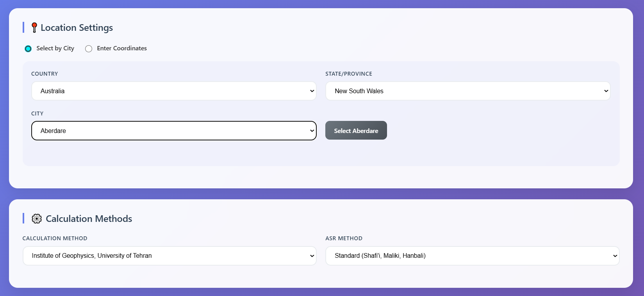Viewport: 644px width, 296px height.
Task: Open the Calculation Method dropdown
Action: (x=169, y=256)
